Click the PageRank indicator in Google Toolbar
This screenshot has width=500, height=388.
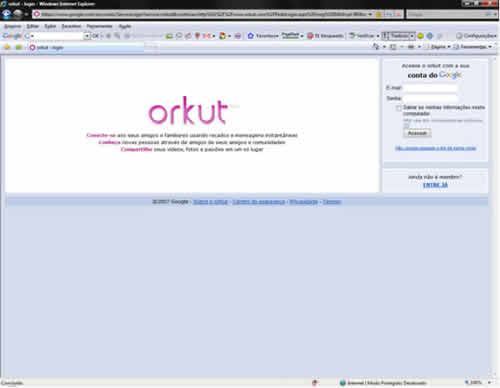[292, 36]
